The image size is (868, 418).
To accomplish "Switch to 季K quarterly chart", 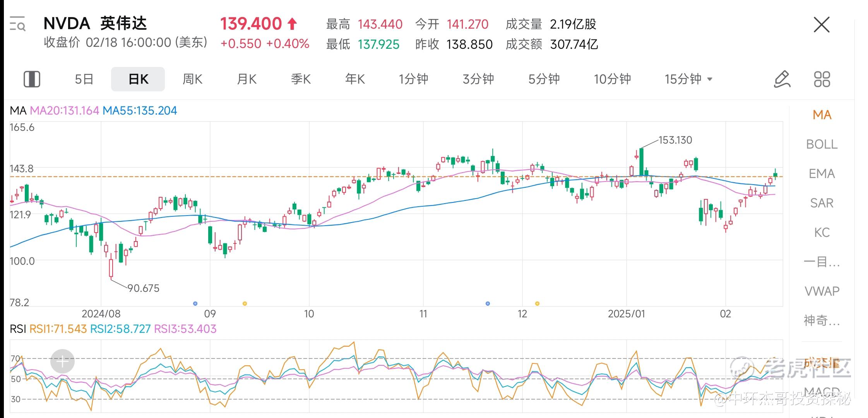I will [x=301, y=79].
